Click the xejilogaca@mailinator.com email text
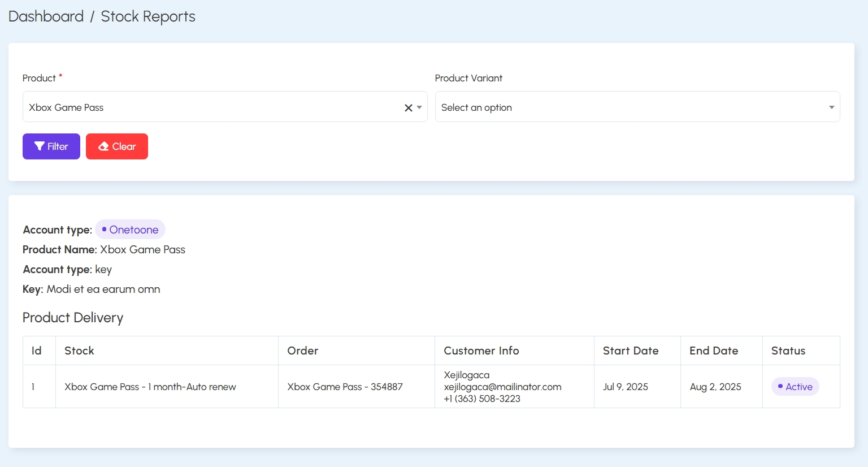The image size is (868, 467). coord(502,387)
